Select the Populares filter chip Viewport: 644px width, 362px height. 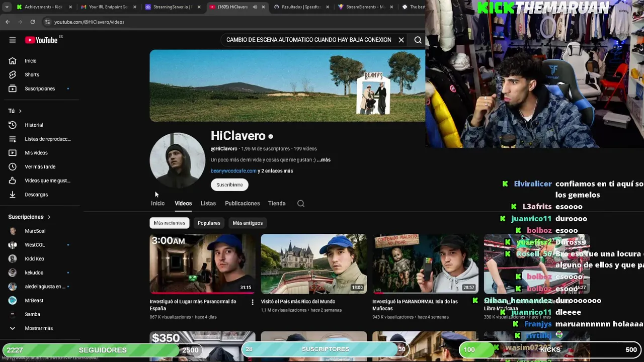tap(209, 223)
